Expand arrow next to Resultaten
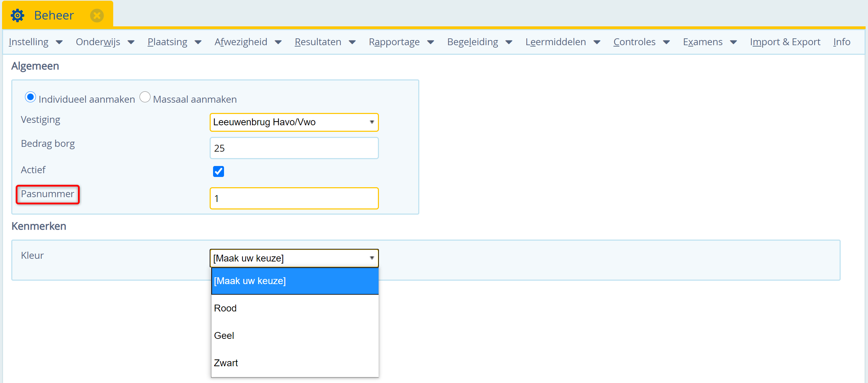The width and height of the screenshot is (868, 383). point(352,42)
